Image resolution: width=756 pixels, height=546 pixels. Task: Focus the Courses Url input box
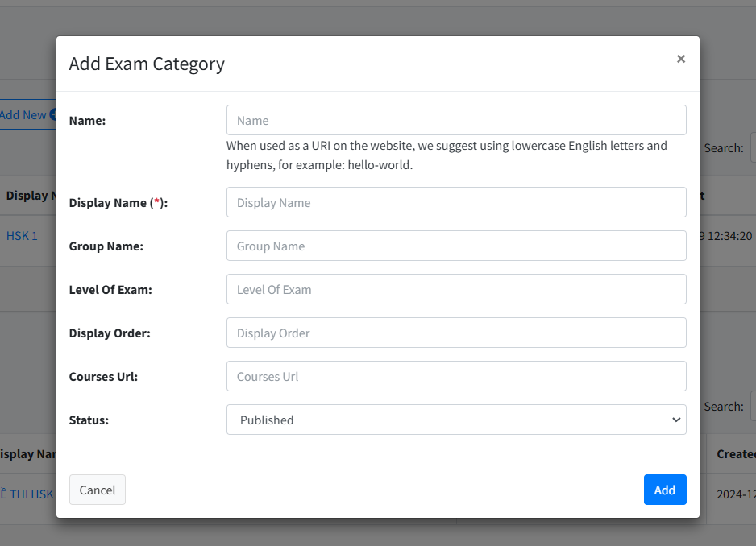click(456, 376)
